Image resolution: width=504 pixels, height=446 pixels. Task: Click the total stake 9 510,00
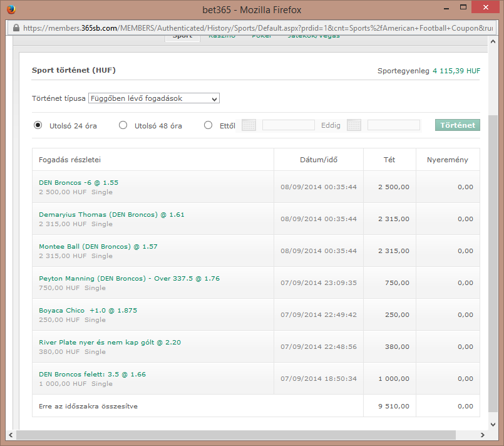(394, 406)
